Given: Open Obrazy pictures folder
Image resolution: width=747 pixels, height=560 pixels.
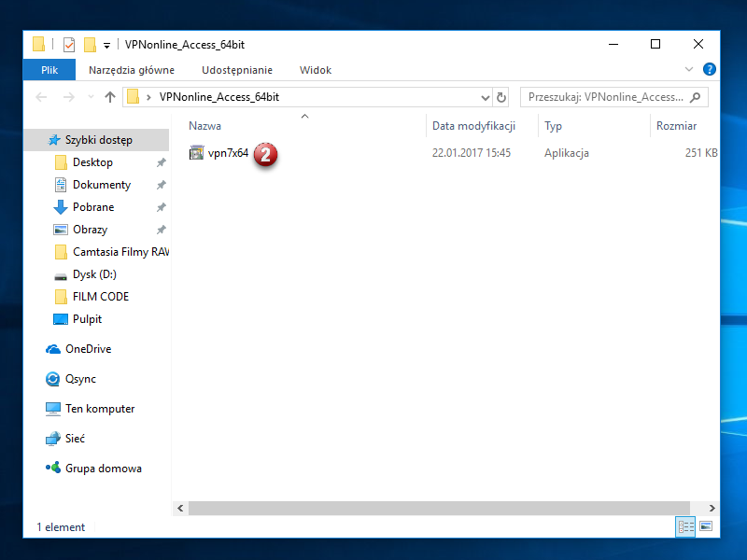Looking at the screenshot, I should (x=90, y=230).
